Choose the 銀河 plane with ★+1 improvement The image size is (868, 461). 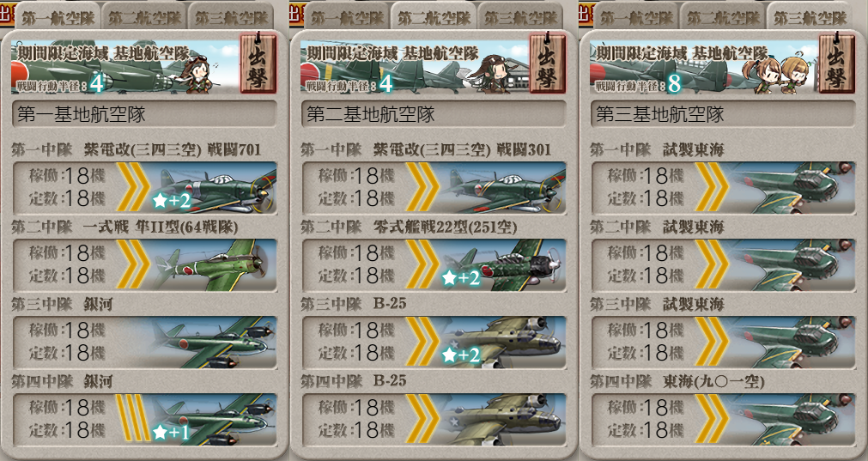(x=214, y=420)
